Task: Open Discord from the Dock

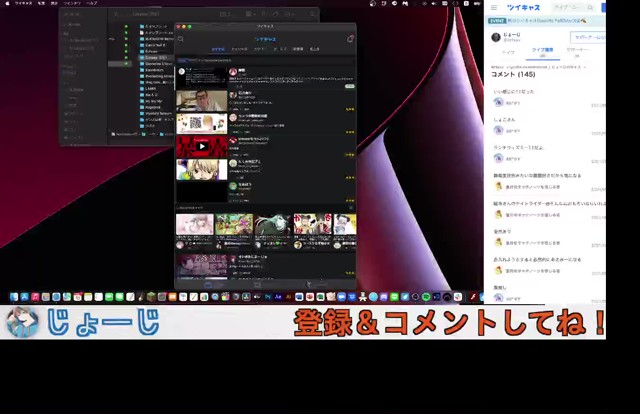Action: [x=383, y=297]
